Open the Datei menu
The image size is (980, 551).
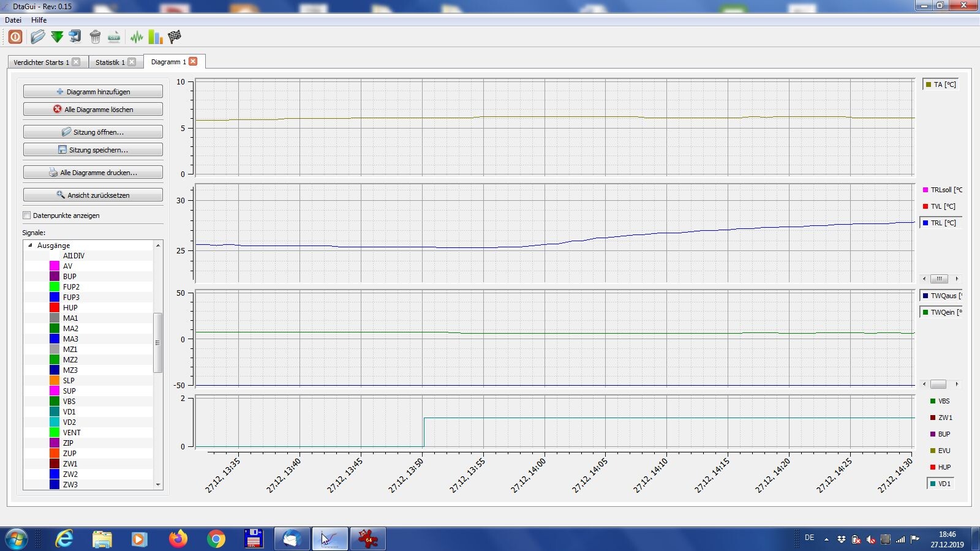tap(13, 20)
